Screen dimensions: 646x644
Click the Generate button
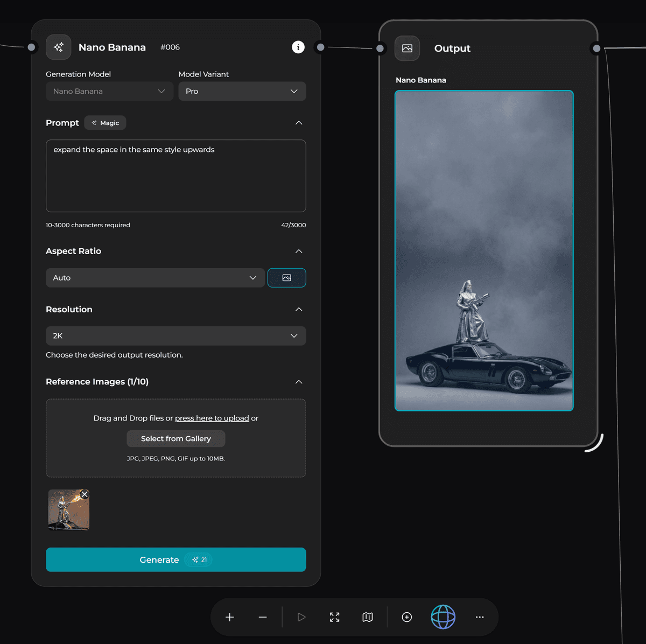[175, 559]
